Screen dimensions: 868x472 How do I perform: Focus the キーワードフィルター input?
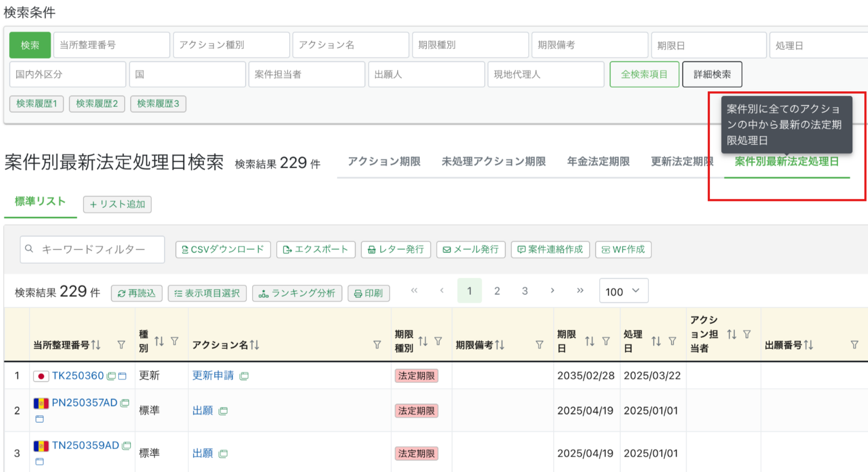click(x=92, y=250)
